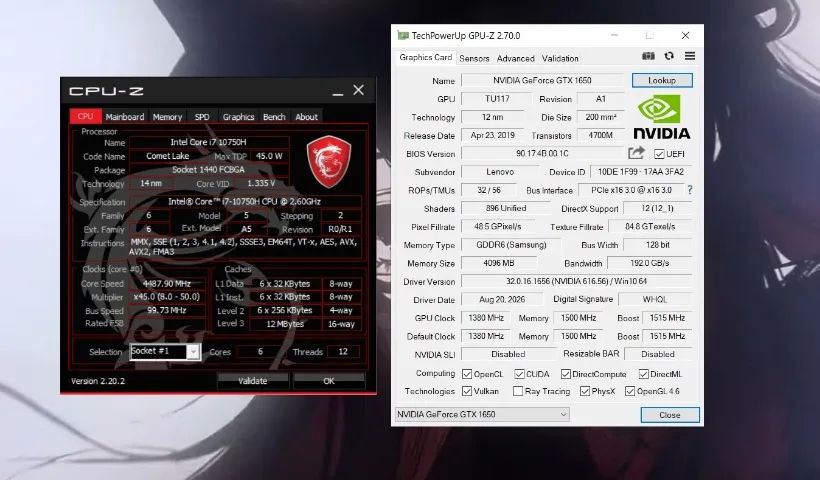Close the CPU-Z window with X
This screenshot has width=820, height=480.
point(358,90)
